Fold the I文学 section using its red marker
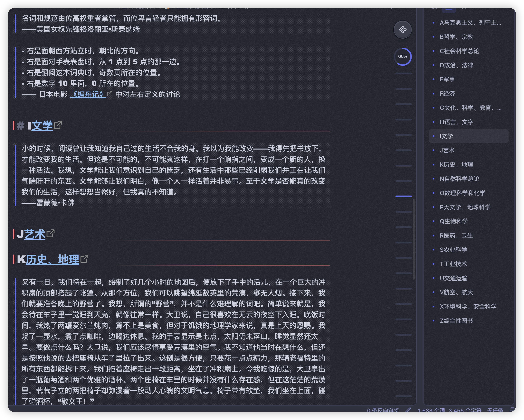The height and width of the screenshot is (420, 524). (x=14, y=125)
